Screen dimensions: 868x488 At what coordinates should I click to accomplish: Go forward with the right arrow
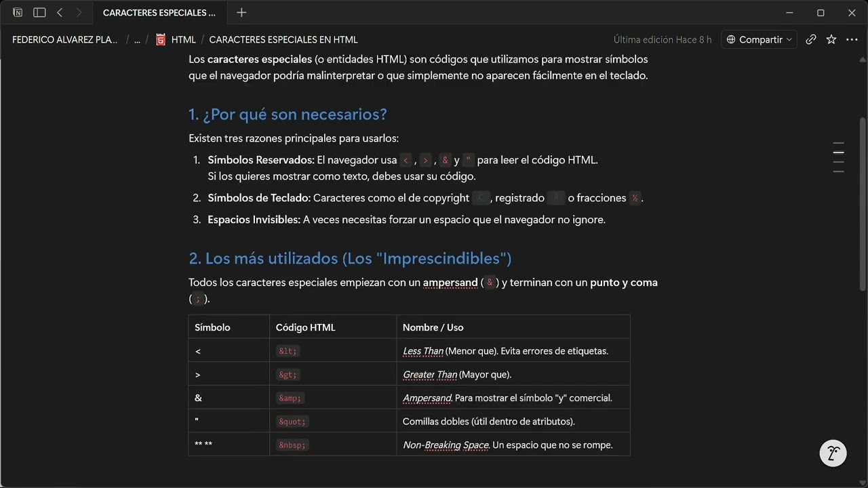point(79,12)
